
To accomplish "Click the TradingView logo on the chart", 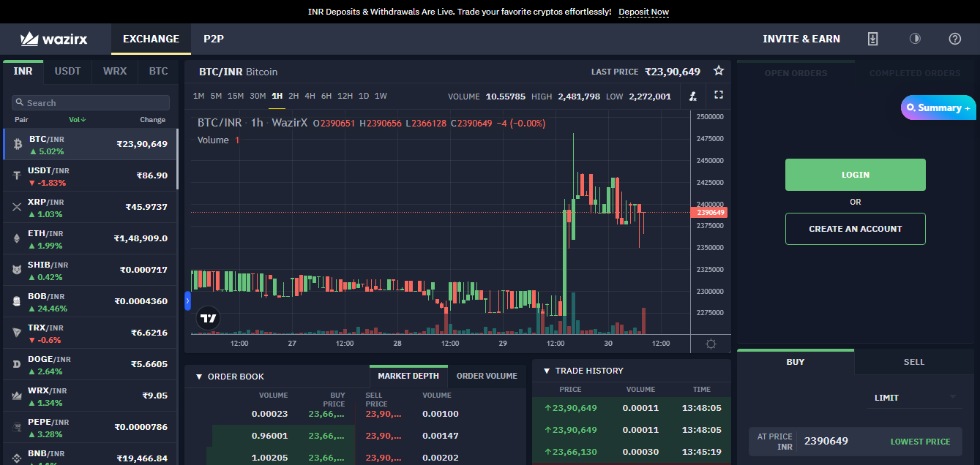I will click(209, 318).
